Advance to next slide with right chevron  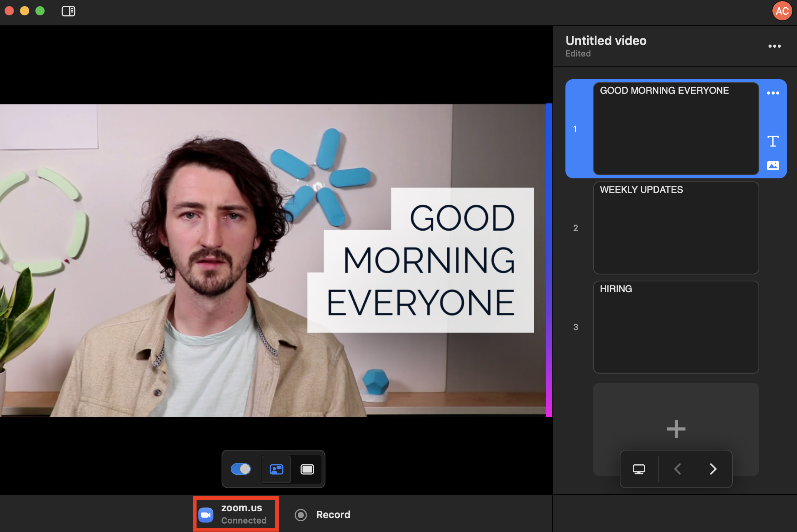click(x=713, y=469)
